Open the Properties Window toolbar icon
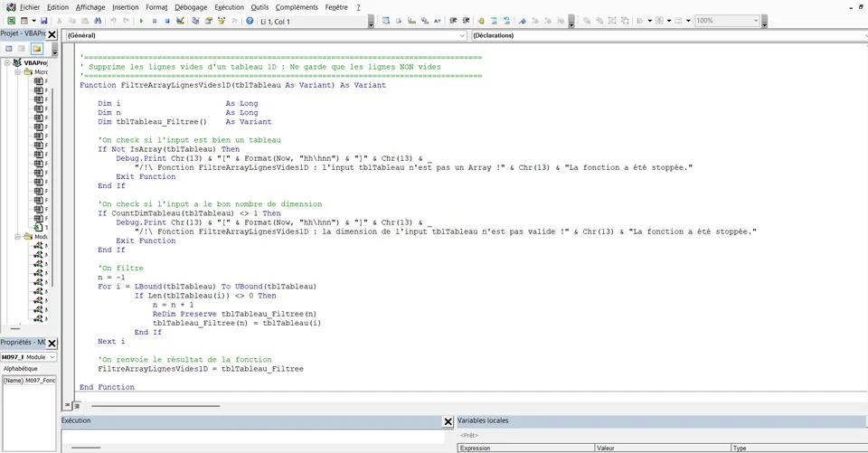 click(x=209, y=21)
